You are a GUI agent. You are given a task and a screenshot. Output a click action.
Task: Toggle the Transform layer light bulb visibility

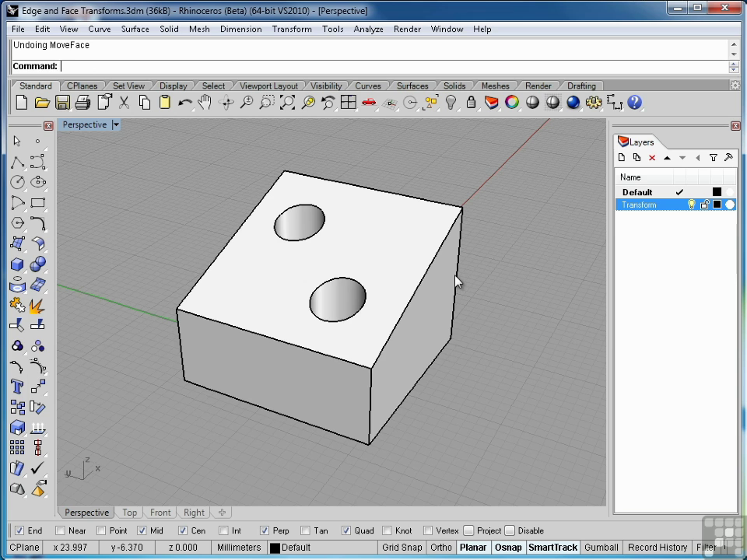691,205
